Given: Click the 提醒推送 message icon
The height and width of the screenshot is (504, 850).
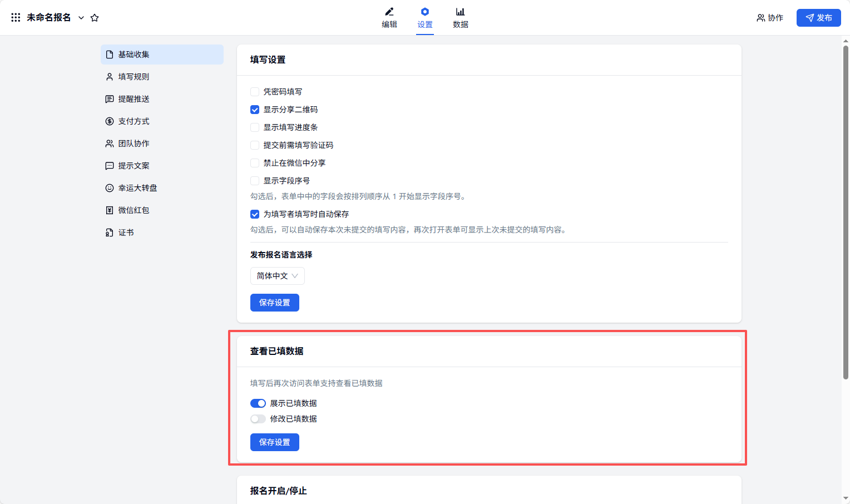Looking at the screenshot, I should coord(110,99).
